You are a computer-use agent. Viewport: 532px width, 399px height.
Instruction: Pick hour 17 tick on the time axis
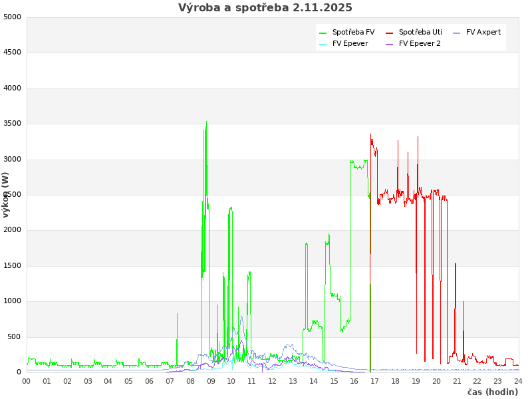pos(375,381)
